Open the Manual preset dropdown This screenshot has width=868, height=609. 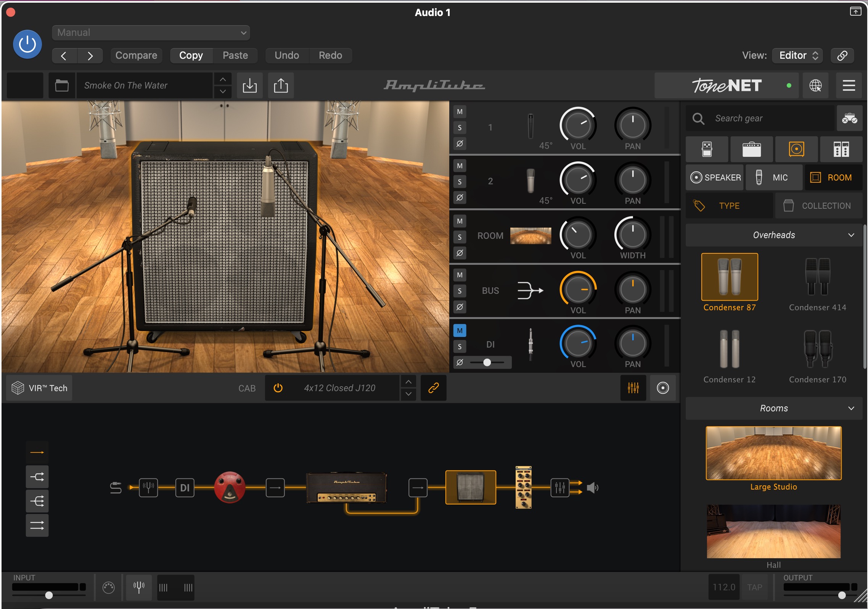[x=151, y=32]
